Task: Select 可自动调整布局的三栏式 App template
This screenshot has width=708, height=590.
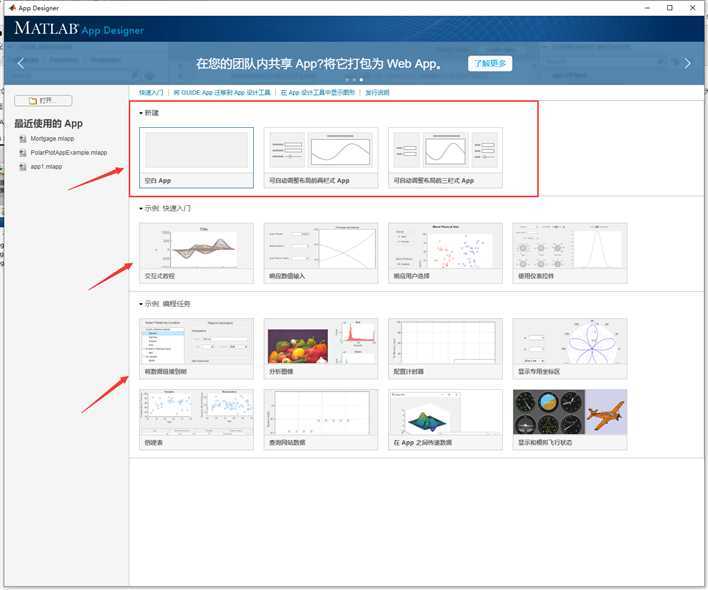Action: coord(445,158)
